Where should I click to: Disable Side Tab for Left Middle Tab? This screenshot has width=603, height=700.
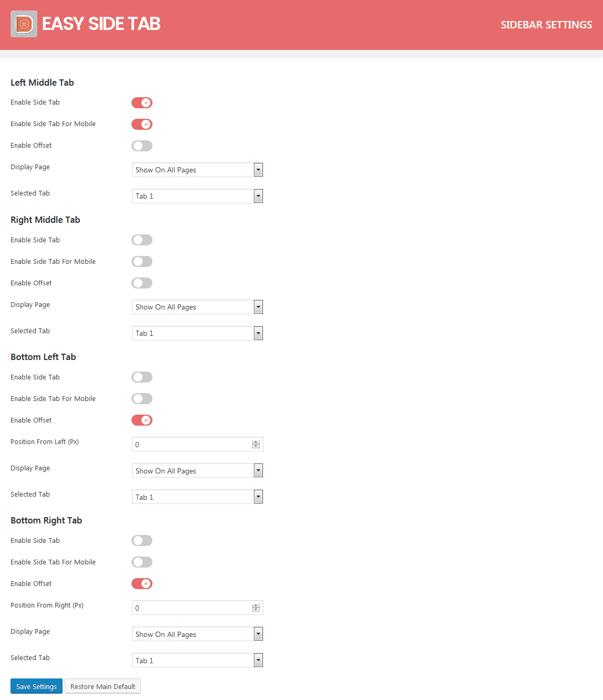141,102
